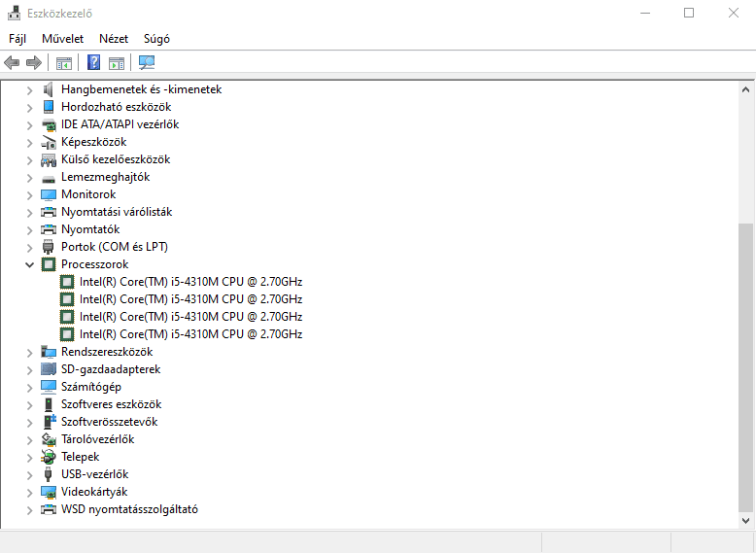The image size is (756, 553).
Task: Click the Back arrow in the toolbar
Action: tap(12, 63)
